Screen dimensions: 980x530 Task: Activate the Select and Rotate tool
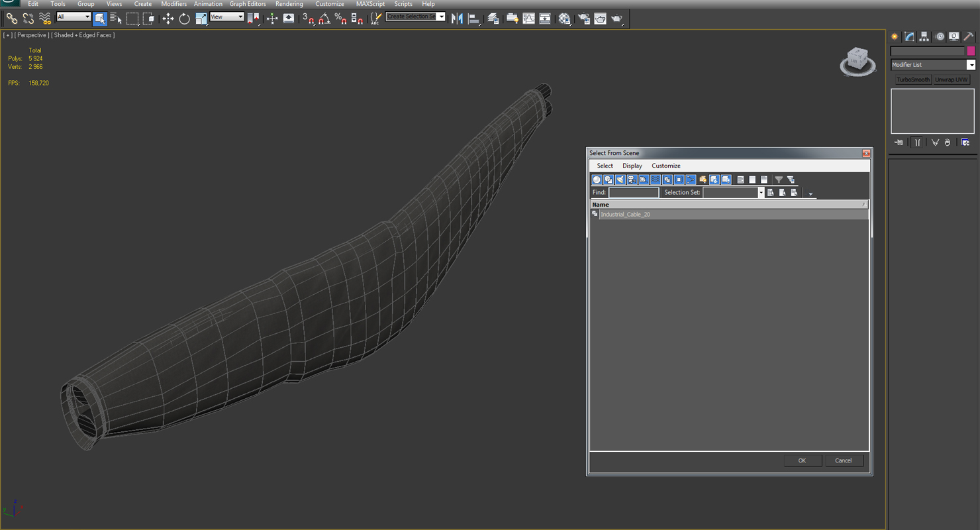click(185, 19)
